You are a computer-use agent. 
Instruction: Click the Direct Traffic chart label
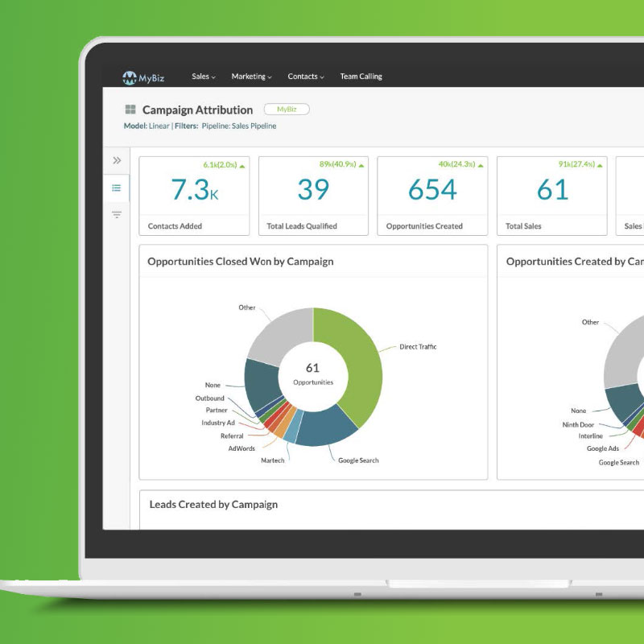(418, 347)
